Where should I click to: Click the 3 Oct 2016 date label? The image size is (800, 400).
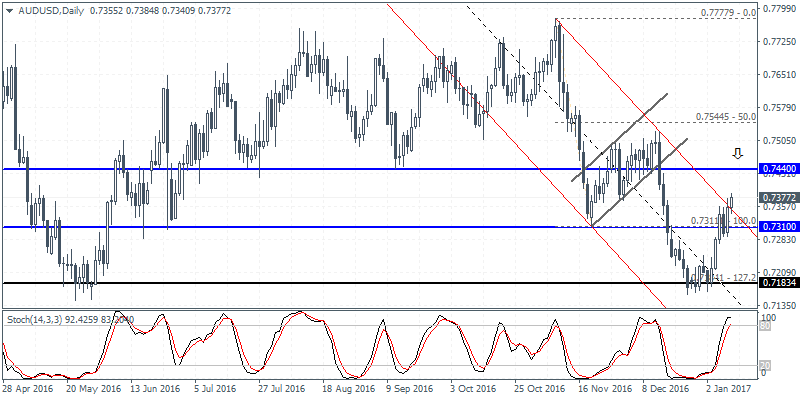click(473, 388)
